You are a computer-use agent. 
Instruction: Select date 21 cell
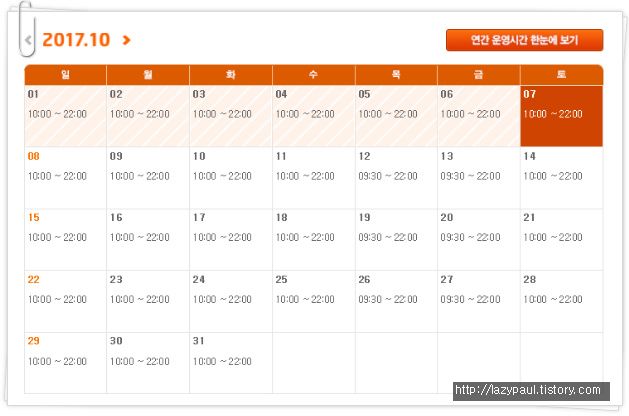pyautogui.click(x=562, y=239)
